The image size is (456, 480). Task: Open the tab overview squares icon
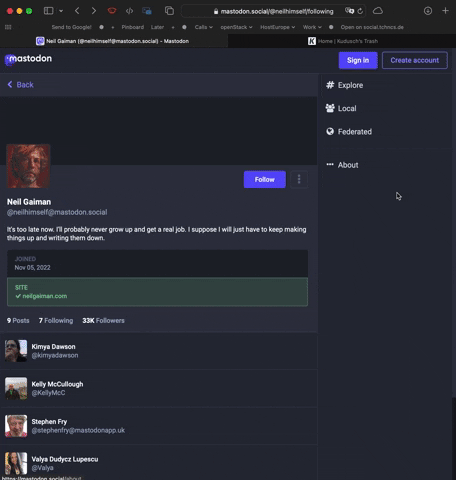click(169, 11)
